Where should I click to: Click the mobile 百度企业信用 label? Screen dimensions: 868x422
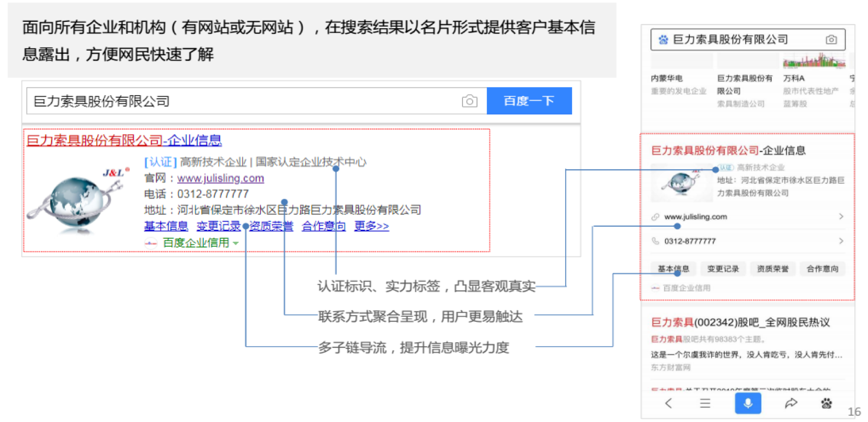tap(686, 288)
